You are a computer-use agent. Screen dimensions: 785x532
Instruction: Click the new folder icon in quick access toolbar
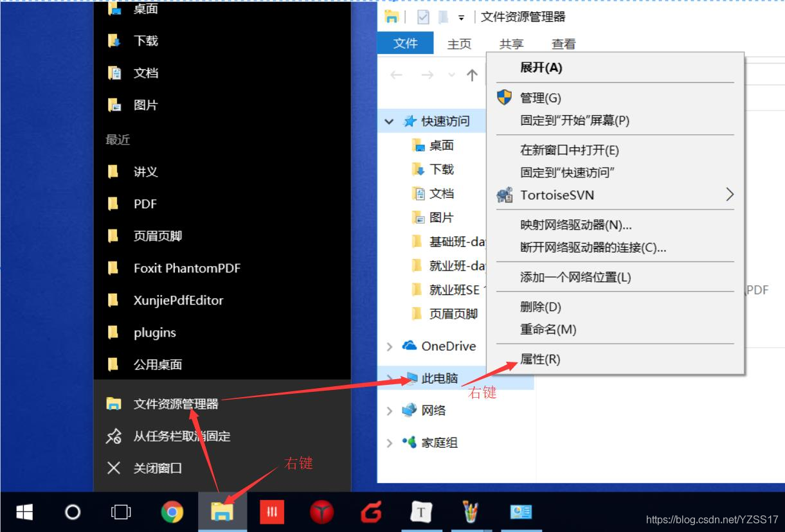(x=443, y=17)
